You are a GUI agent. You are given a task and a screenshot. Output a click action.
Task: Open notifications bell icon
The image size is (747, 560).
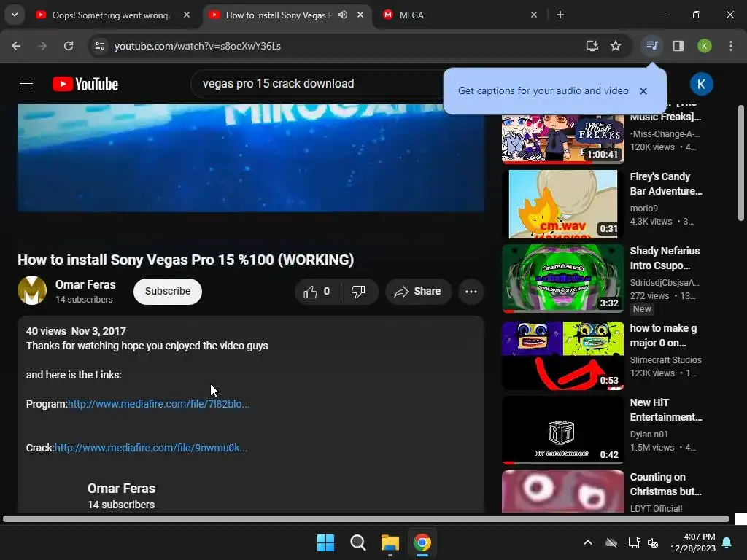click(x=727, y=542)
